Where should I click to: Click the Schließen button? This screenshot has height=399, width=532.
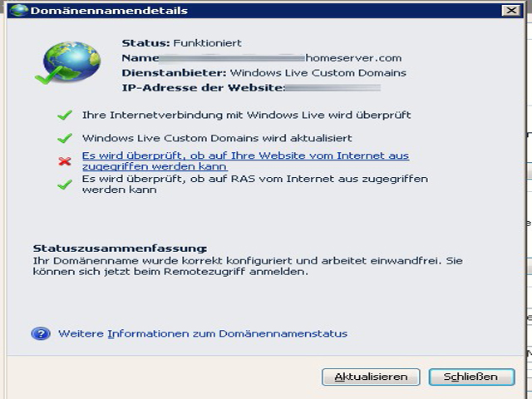tap(471, 377)
